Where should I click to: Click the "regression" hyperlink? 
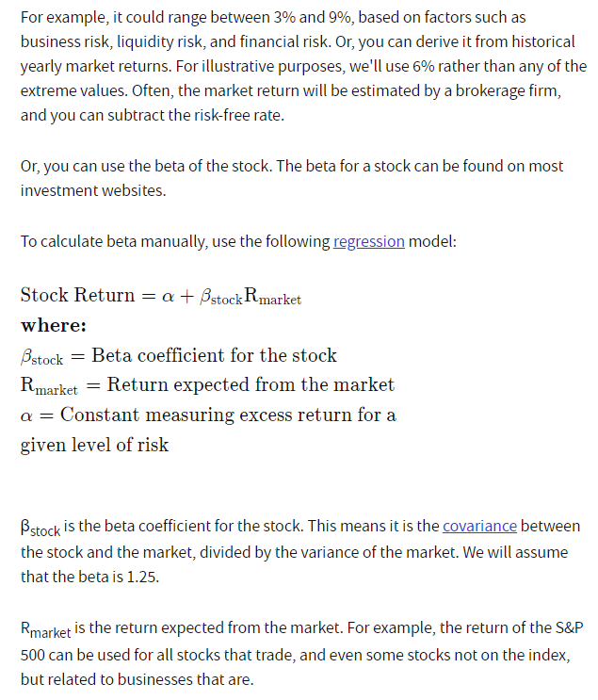[368, 241]
